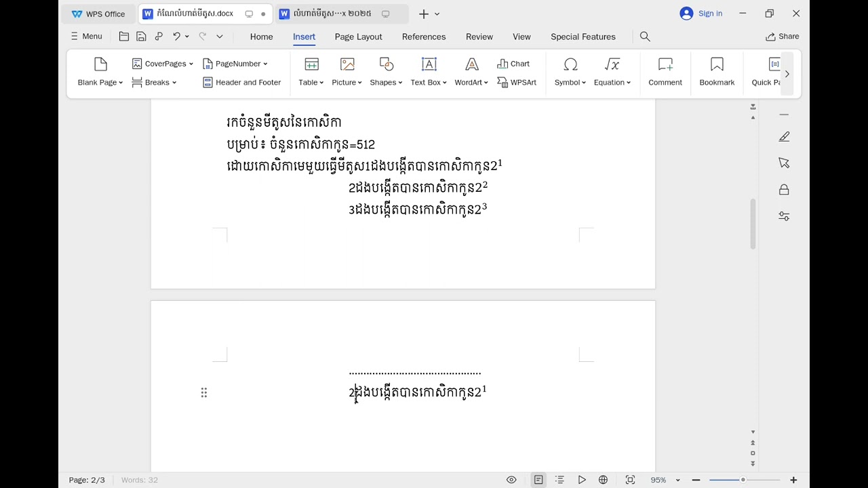Click Sign in
The image size is (868, 488).
[701, 14]
